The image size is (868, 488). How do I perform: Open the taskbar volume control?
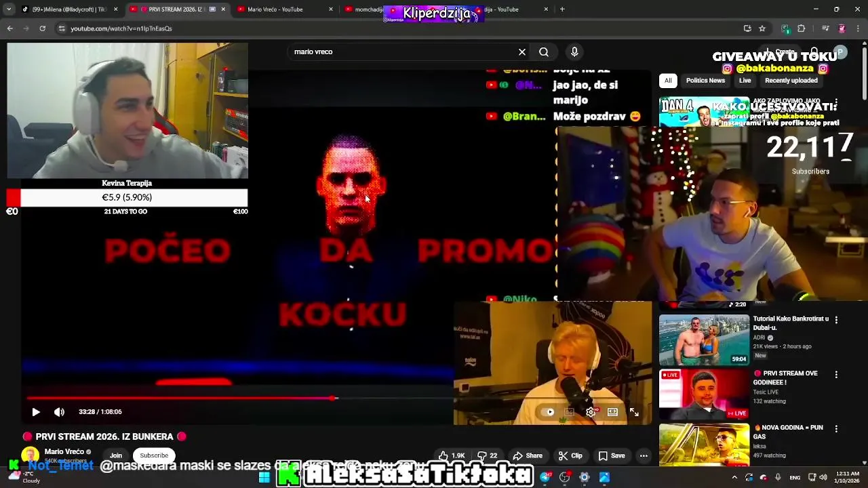823,477
